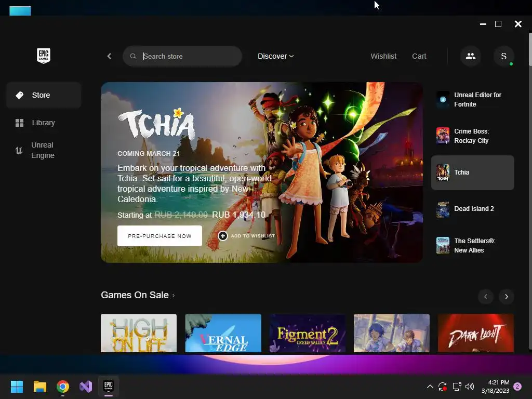Open Games On Sale section link

[138, 295]
